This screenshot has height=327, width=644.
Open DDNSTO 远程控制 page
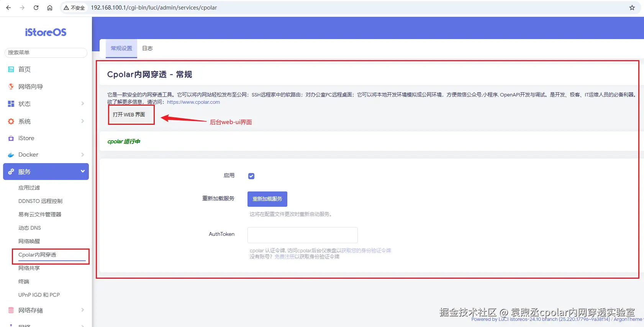coord(40,201)
